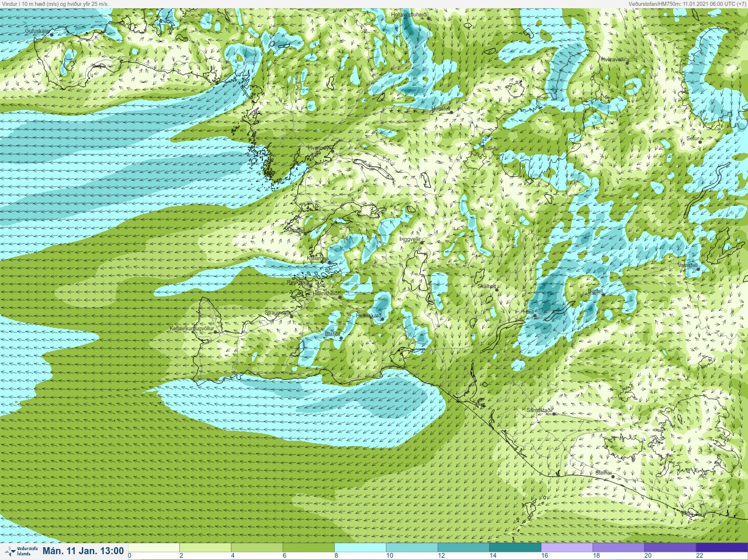Click the Steinar station marker
The image size is (748, 560).
612,476
